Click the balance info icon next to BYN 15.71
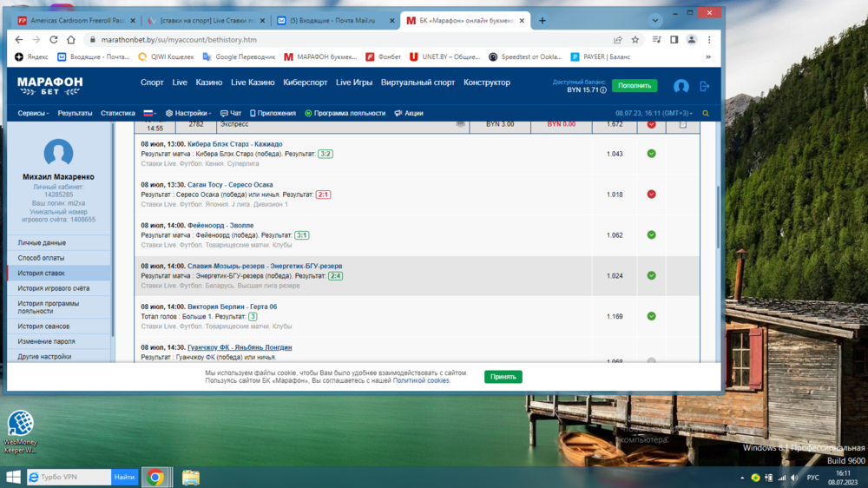Image resolution: width=868 pixels, height=488 pixels. point(603,90)
